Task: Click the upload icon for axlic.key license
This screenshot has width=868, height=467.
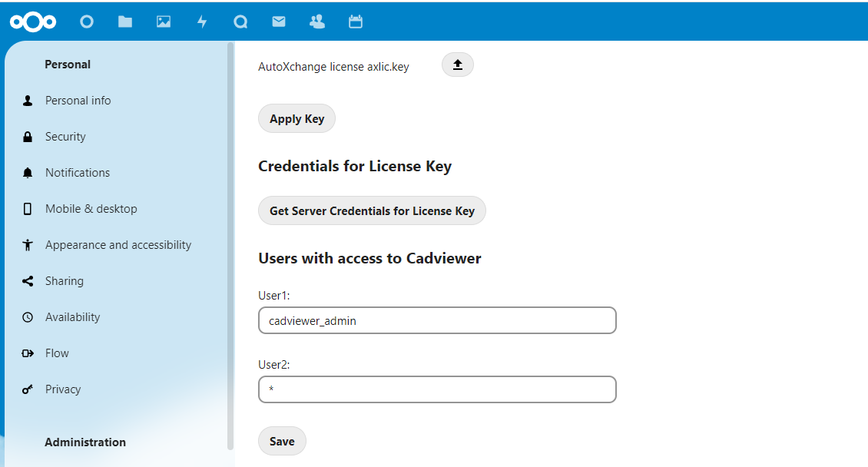Action: coord(458,65)
